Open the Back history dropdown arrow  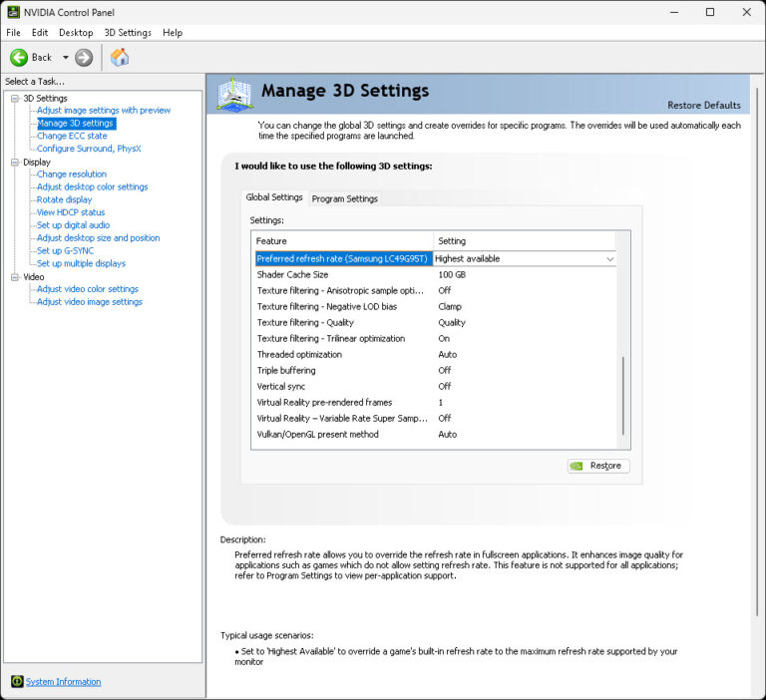point(66,58)
